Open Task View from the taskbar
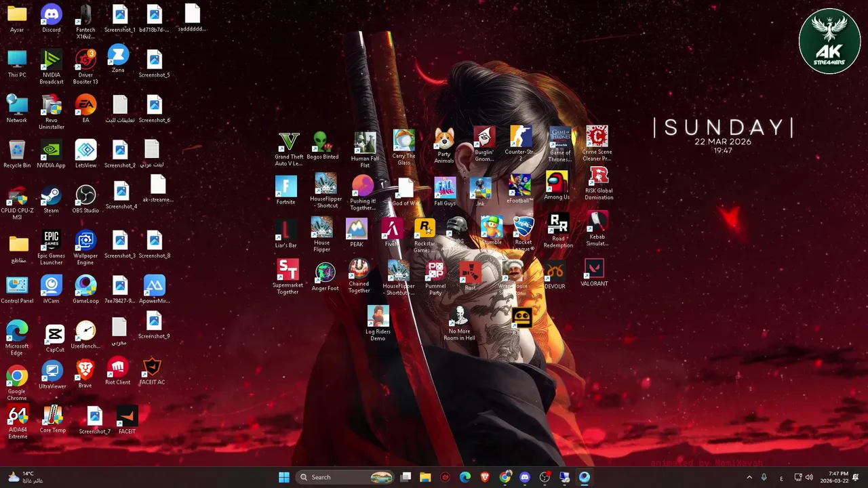 pyautogui.click(x=406, y=477)
